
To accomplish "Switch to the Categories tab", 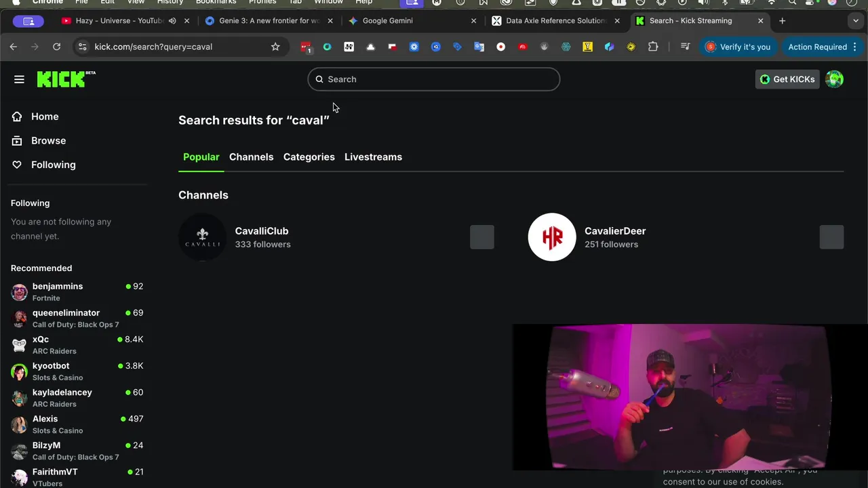I will coord(309,157).
